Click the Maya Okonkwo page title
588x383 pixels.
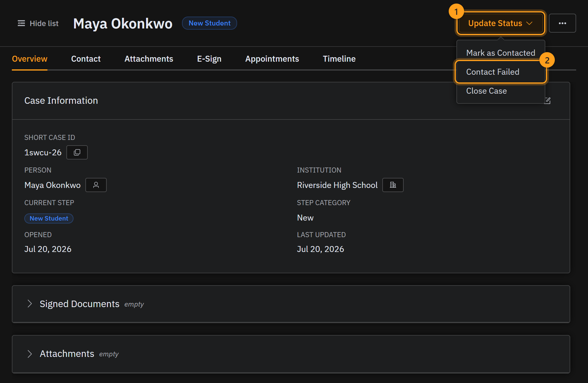tap(123, 24)
